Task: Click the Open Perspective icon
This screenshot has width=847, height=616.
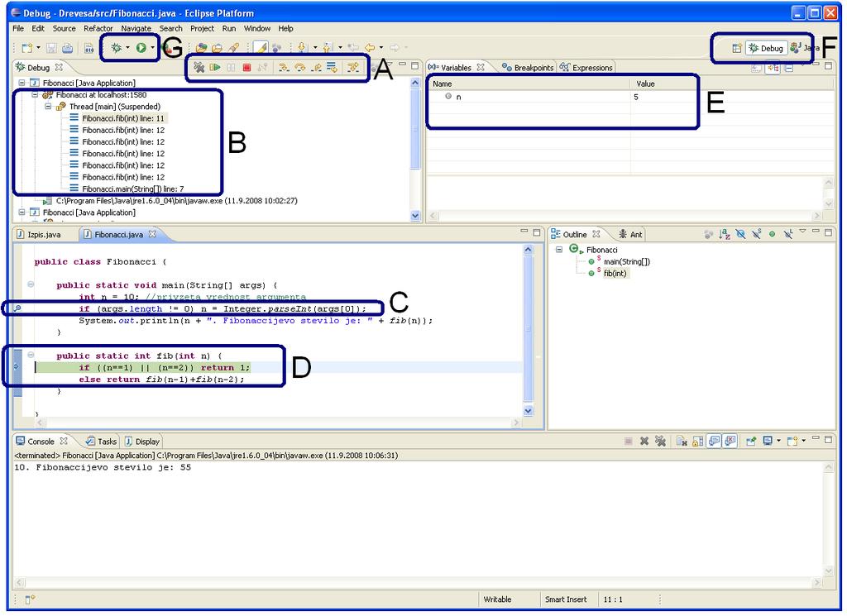Action: click(x=736, y=48)
